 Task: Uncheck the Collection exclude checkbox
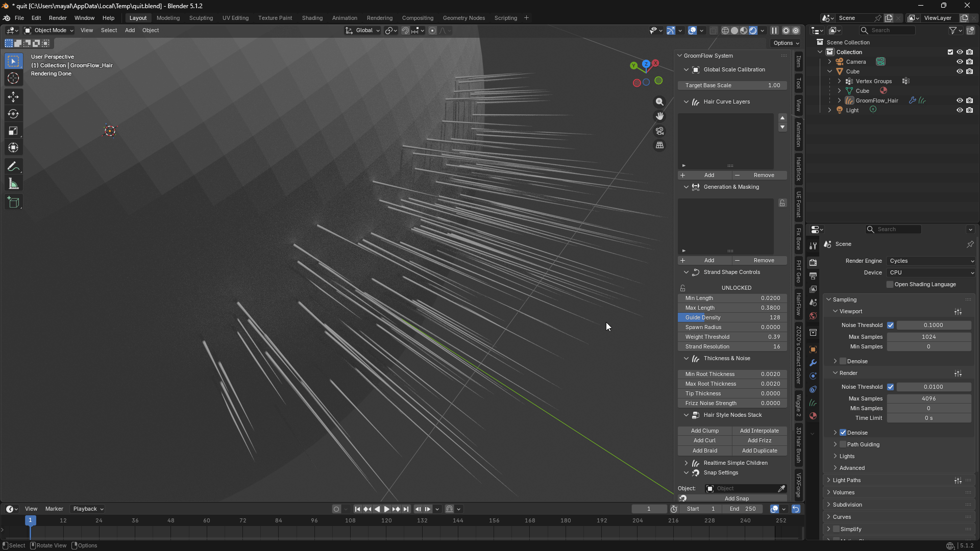pos(950,52)
